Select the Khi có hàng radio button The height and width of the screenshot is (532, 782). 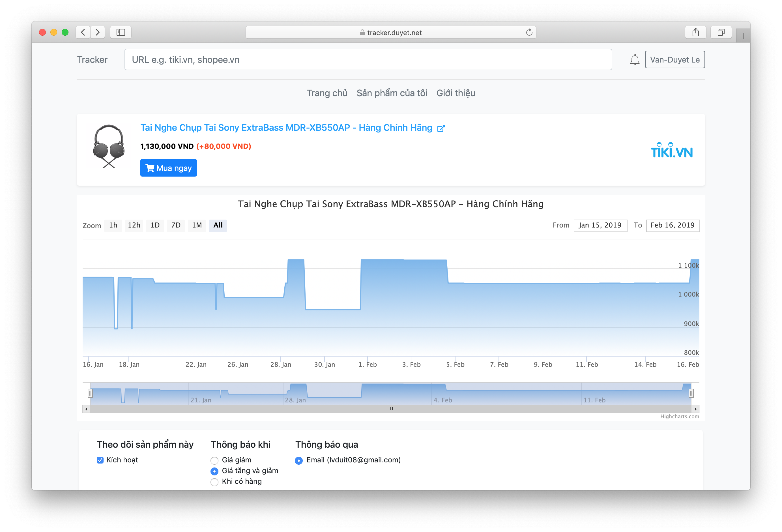point(214,482)
